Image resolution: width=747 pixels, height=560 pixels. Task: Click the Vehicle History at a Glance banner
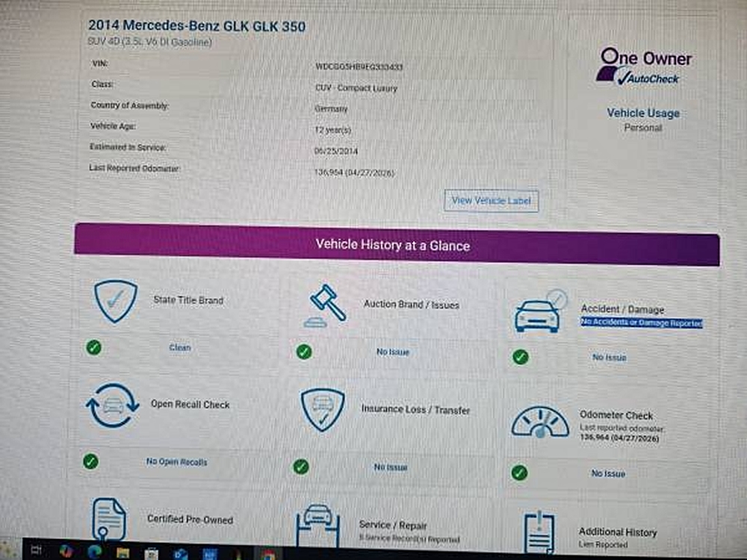397,245
